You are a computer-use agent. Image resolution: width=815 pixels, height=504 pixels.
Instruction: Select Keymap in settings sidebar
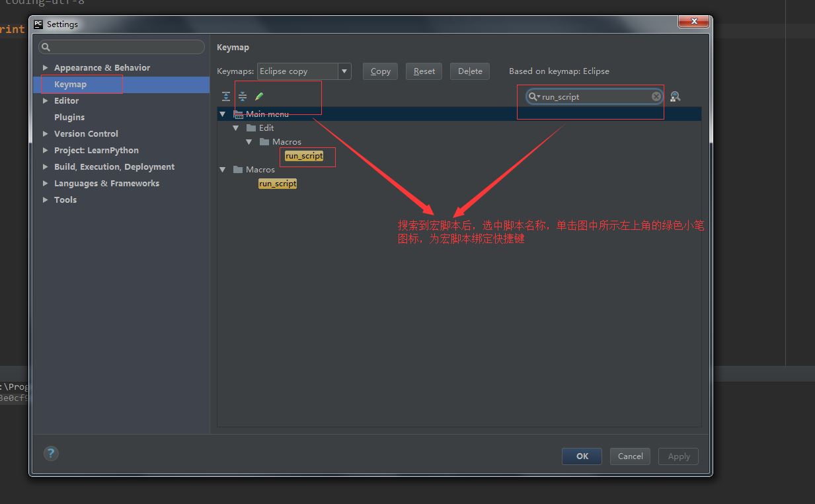tap(121, 85)
